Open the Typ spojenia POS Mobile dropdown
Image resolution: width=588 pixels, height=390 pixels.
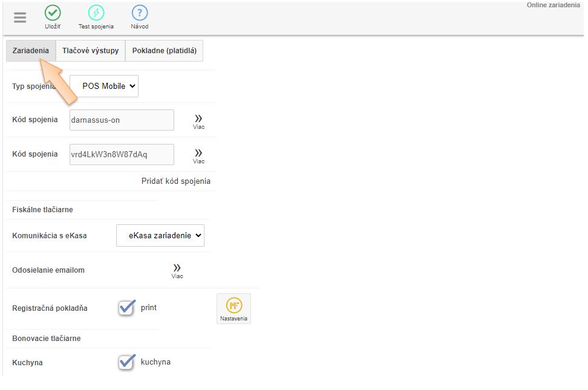[x=104, y=86]
